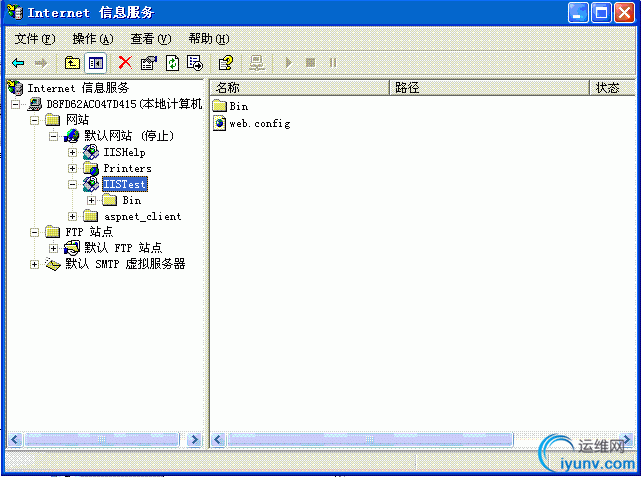This screenshot has width=641, height=480.
Task: Select Internet 信息服务 root tree node
Action: pyautogui.click(x=78, y=88)
